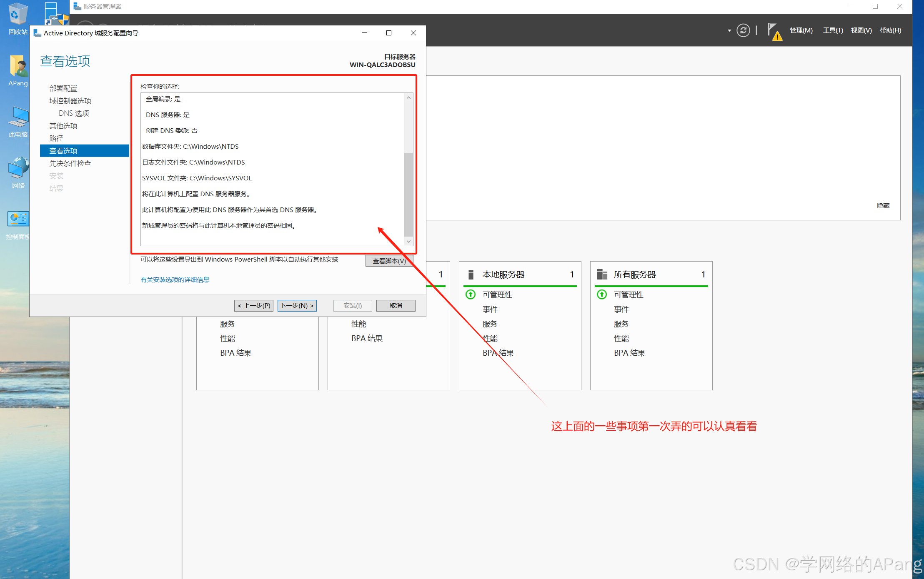This screenshot has height=579, width=924.
Task: Click the All Servers tile header icon
Action: coord(602,275)
